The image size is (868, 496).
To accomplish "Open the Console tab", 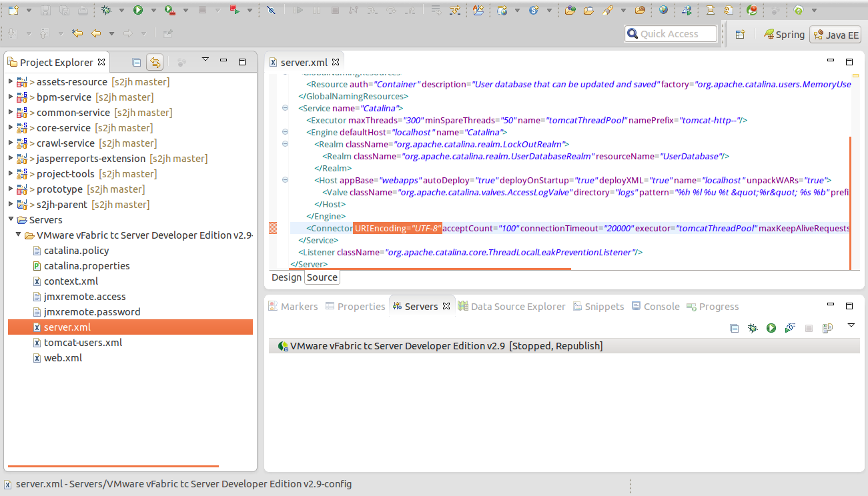I will [656, 307].
